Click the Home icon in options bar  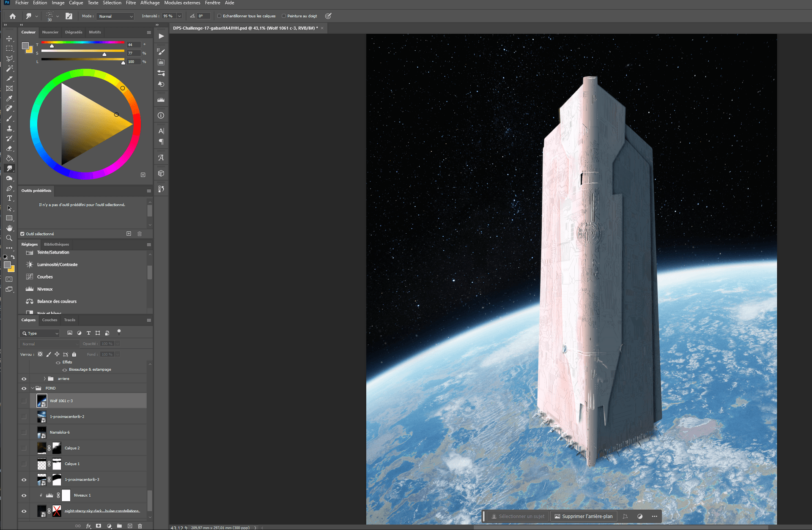13,16
